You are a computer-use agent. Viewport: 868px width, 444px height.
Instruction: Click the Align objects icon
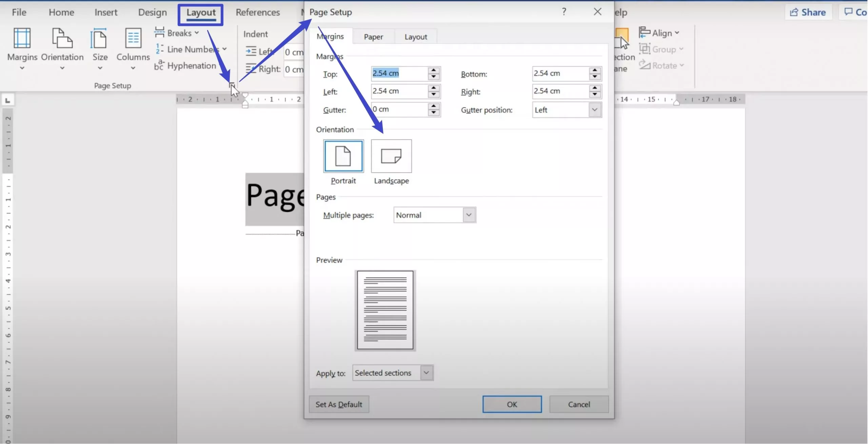pos(645,33)
